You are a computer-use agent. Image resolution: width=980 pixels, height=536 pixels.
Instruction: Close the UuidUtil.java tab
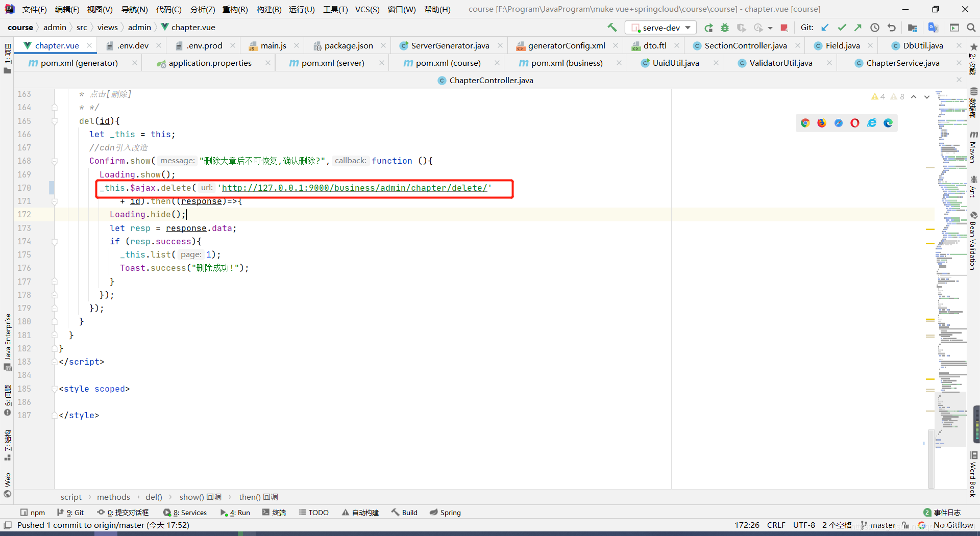(x=716, y=63)
